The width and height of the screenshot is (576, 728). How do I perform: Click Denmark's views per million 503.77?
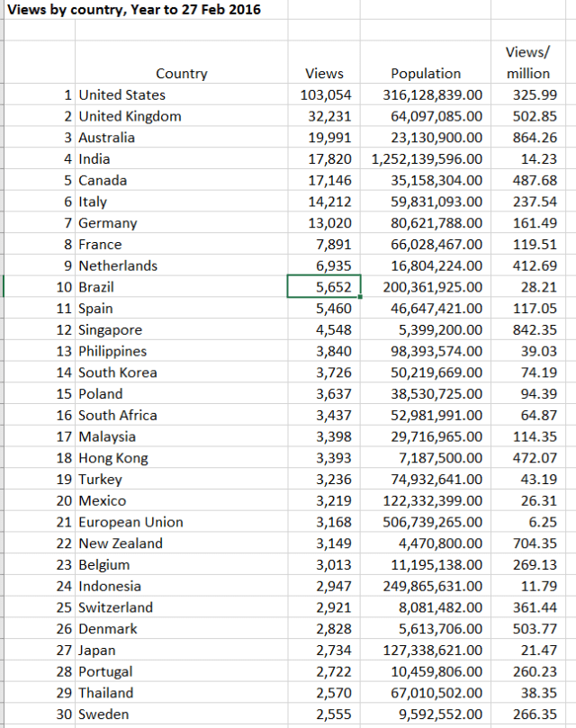533,629
